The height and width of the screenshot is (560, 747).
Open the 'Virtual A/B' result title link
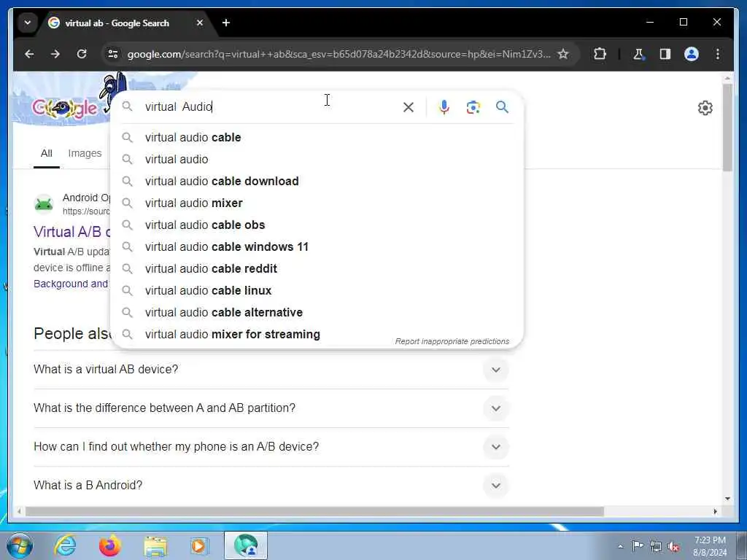tap(72, 232)
